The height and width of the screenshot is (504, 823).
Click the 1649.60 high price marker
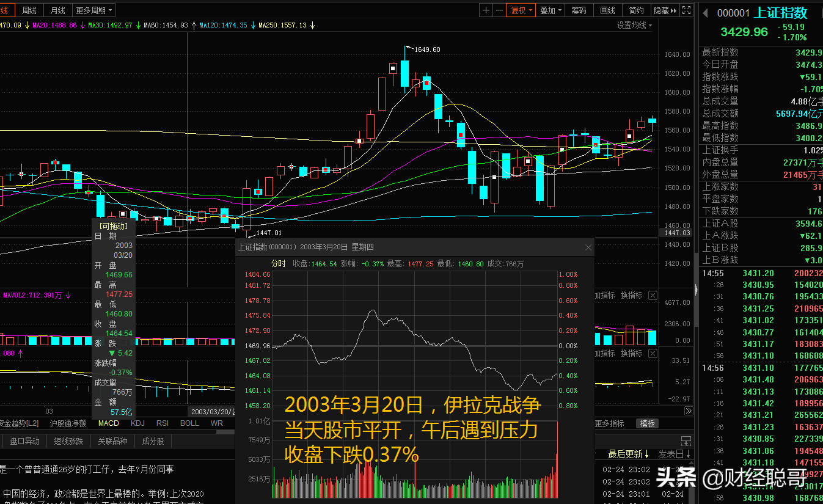tap(427, 49)
